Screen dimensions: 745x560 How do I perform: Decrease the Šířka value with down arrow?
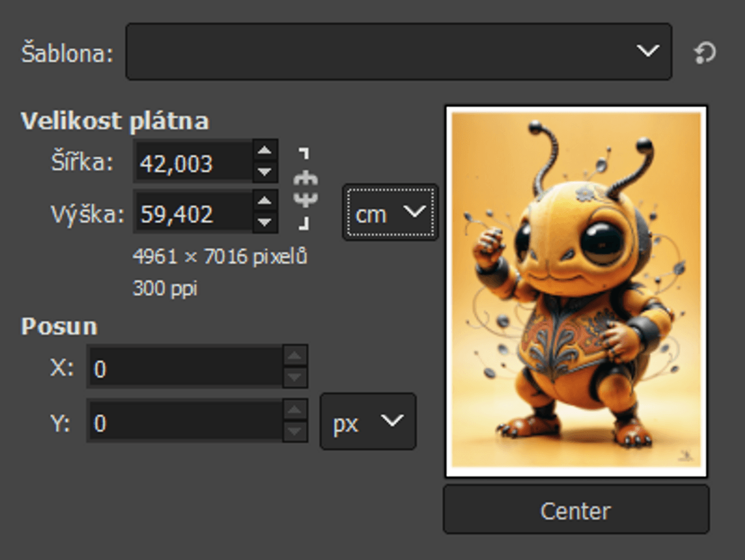click(x=265, y=172)
